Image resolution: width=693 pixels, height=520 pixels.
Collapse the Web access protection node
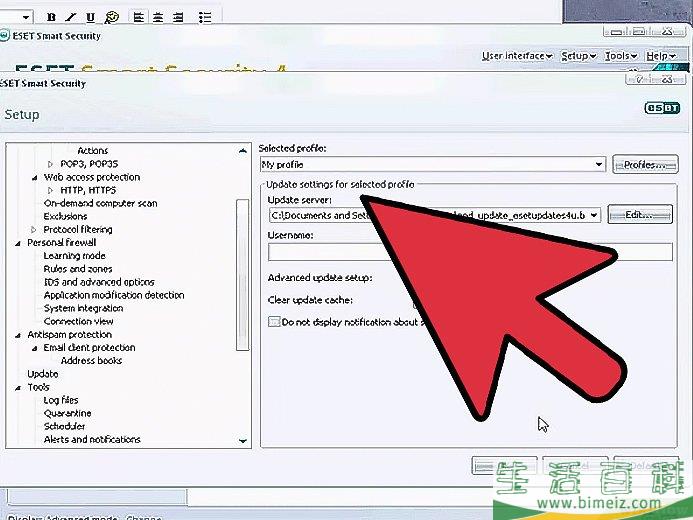(x=34, y=178)
